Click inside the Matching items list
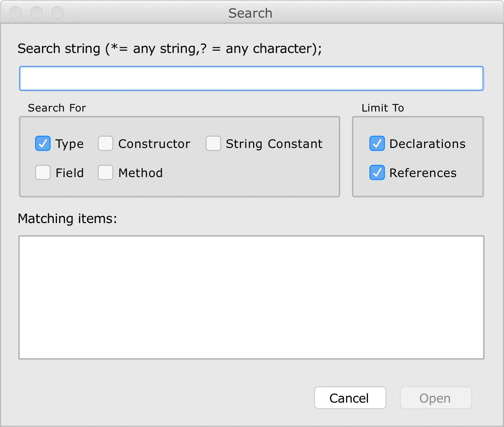The height and width of the screenshot is (427, 504). pyautogui.click(x=251, y=297)
